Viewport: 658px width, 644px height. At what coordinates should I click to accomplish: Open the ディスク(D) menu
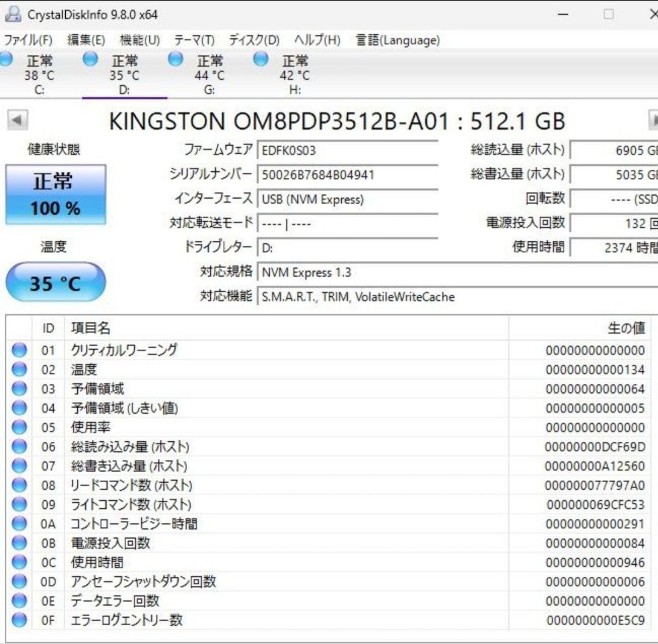[254, 40]
